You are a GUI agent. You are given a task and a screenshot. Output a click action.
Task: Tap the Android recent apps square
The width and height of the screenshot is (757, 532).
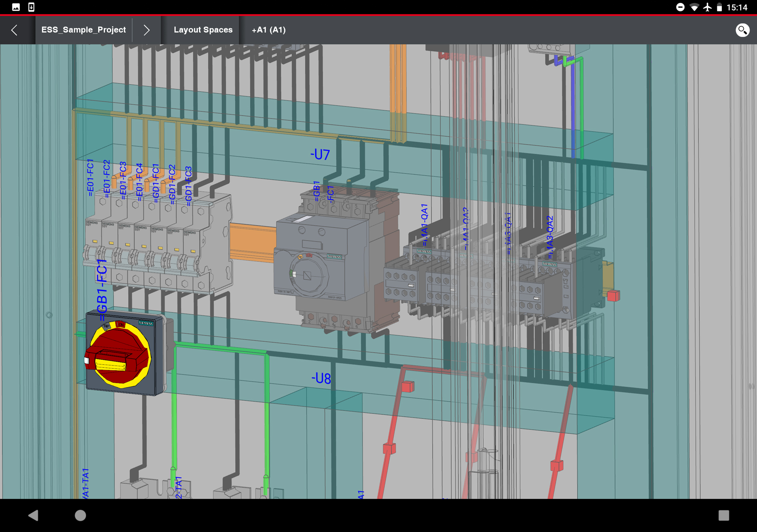point(723,515)
